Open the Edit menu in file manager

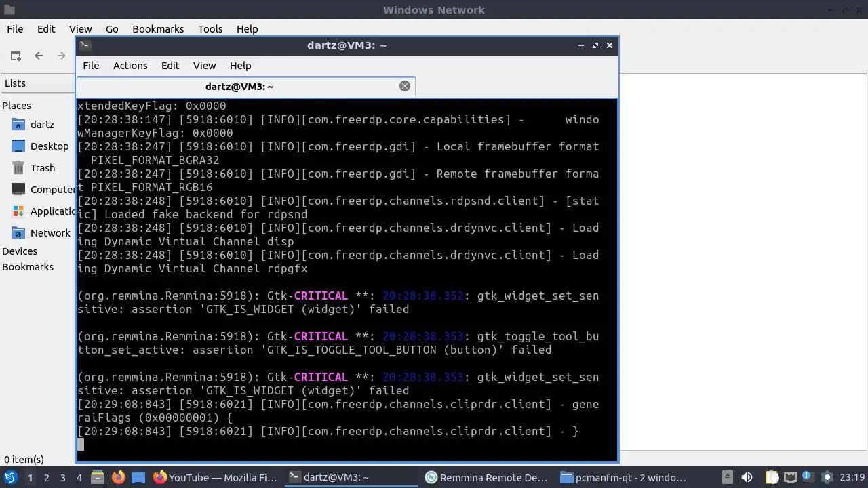[x=46, y=29]
